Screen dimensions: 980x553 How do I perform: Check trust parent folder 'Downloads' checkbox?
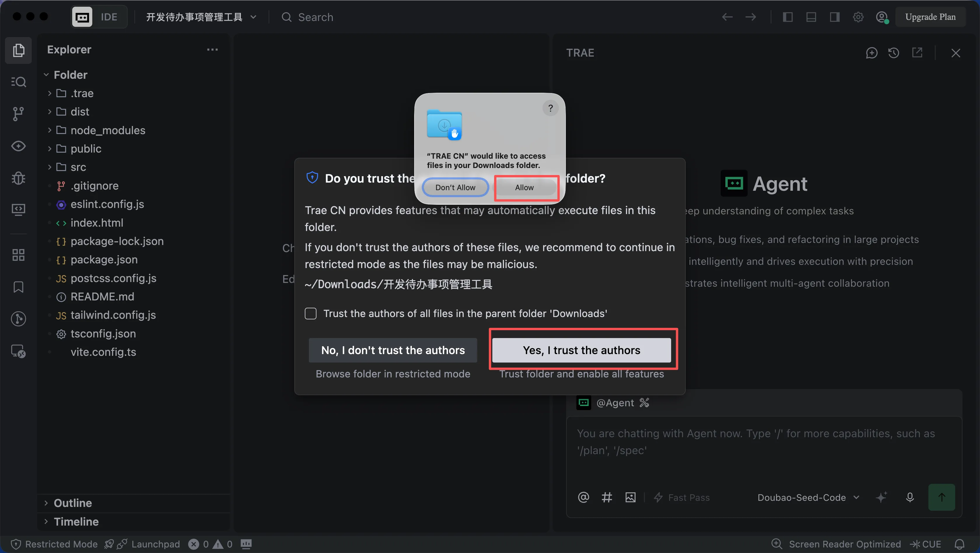(310, 313)
